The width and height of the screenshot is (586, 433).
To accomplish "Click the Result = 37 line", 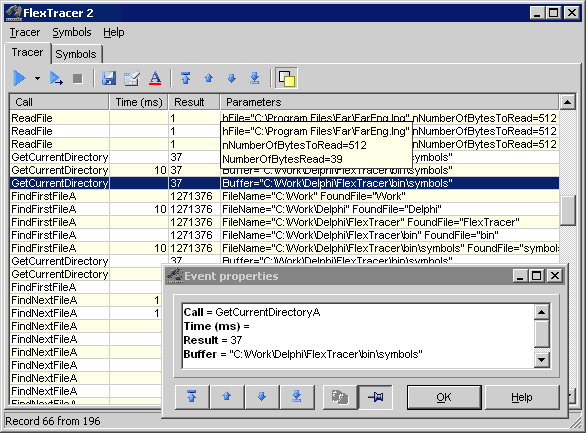I will [x=213, y=340].
